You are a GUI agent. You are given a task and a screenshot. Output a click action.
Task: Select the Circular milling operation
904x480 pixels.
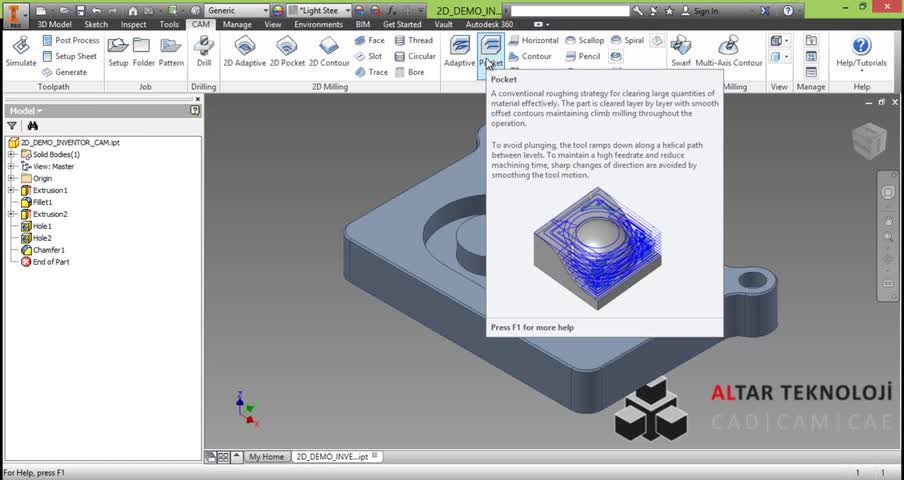(x=415, y=56)
